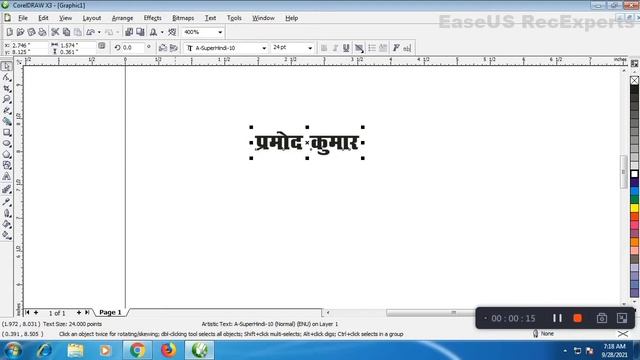Click the Export icon
This screenshot has height=360, width=640.
[140, 32]
